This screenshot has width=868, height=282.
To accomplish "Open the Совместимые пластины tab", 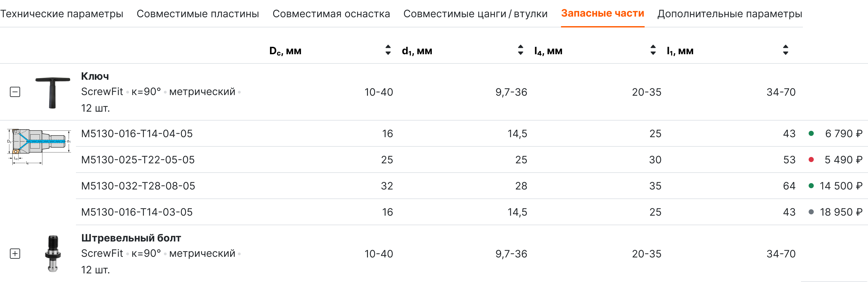I will (198, 14).
